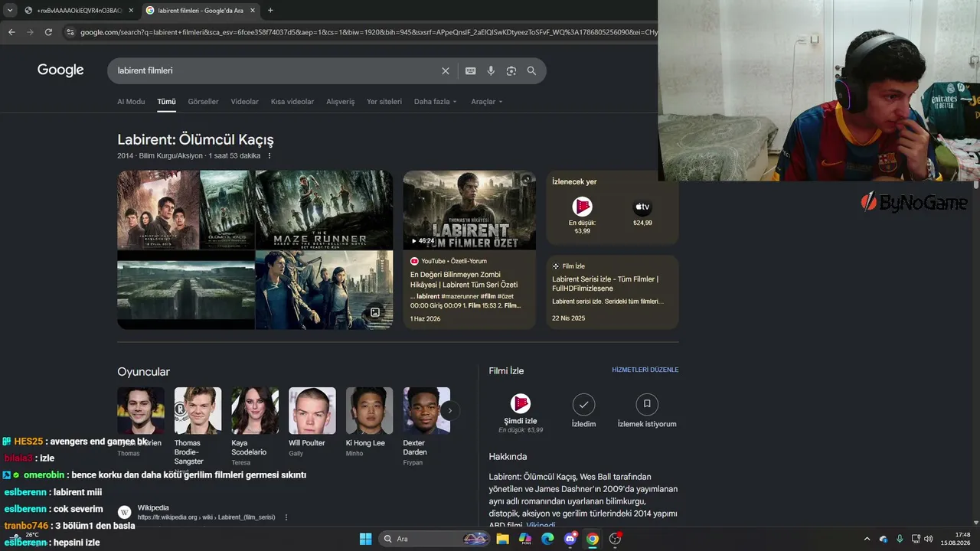Open the Alışveriş results tab
This screenshot has height=551, width=980.
(x=341, y=102)
